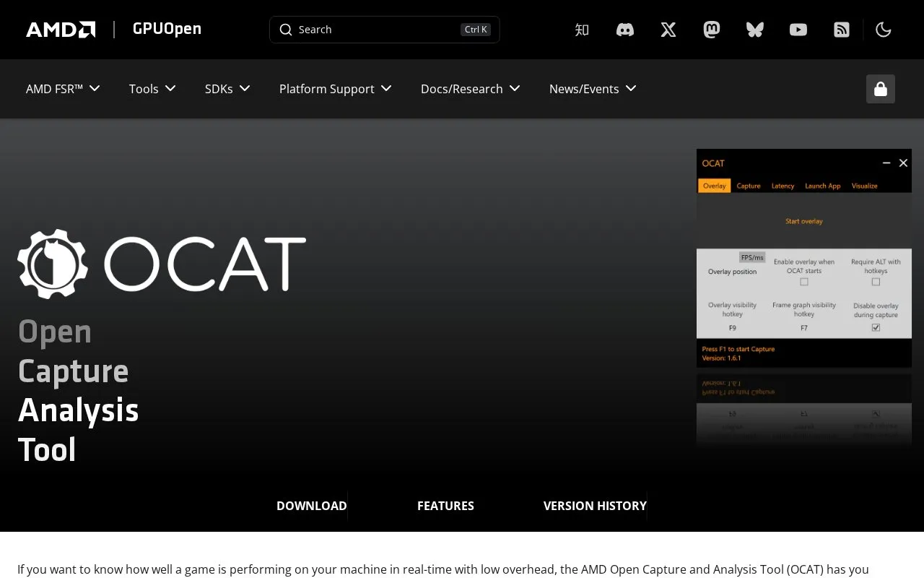
Task: Toggle dark mode with the moon icon
Action: [x=884, y=30]
